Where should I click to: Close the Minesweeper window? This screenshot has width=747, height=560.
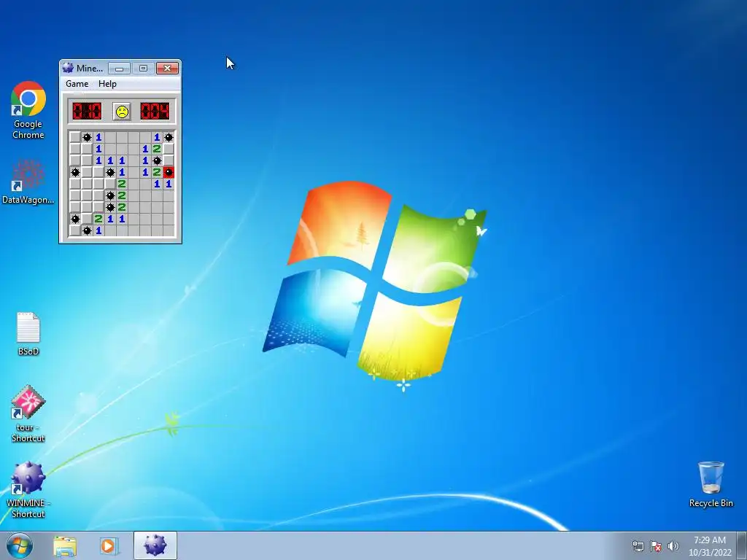pyautogui.click(x=167, y=69)
